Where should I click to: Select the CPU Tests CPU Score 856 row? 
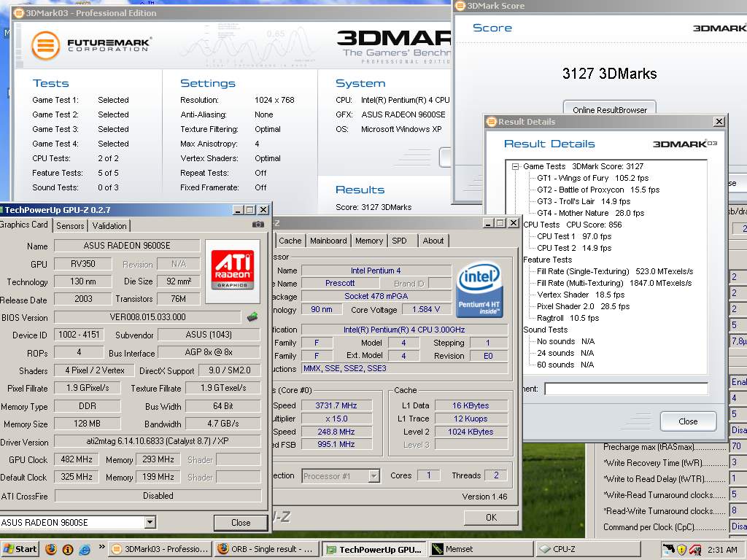572,225
